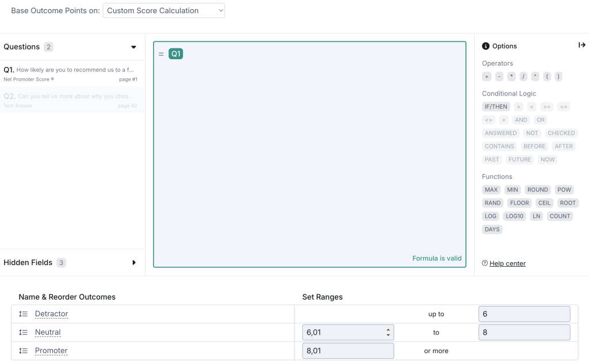The image size is (589, 364).
Task: Insert the equals comparison operator
Action: coord(504,120)
